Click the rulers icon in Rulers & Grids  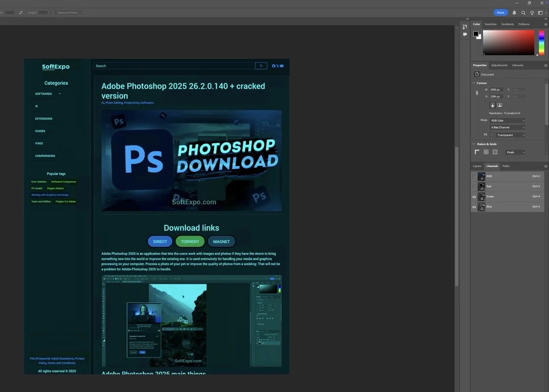[477, 152]
